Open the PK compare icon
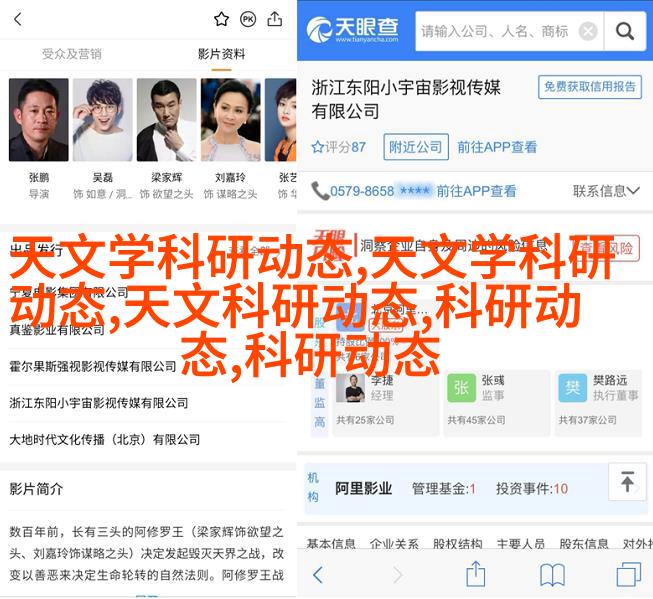The height and width of the screenshot is (599, 653). pyautogui.click(x=248, y=19)
